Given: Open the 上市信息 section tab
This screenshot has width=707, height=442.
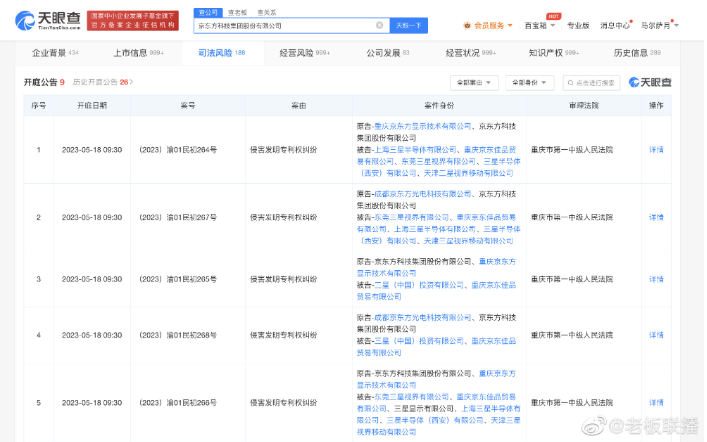Looking at the screenshot, I should point(138,53).
